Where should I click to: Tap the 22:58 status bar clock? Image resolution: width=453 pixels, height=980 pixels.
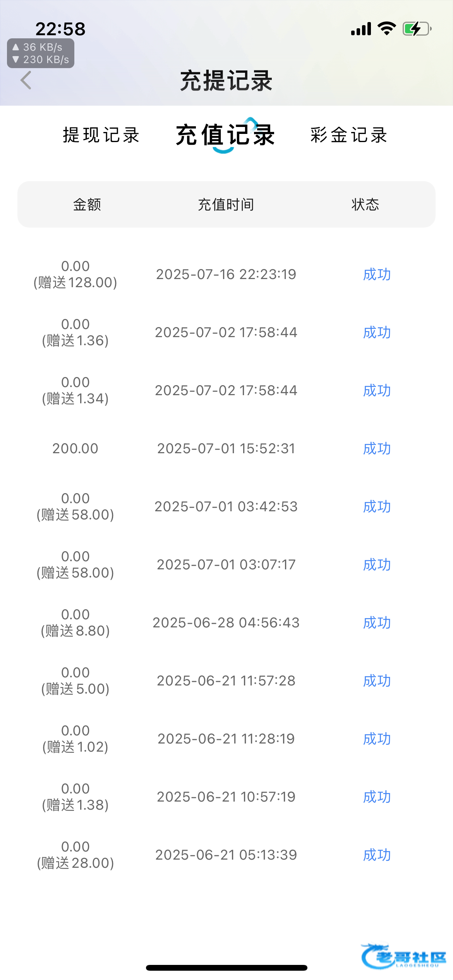[x=60, y=29]
